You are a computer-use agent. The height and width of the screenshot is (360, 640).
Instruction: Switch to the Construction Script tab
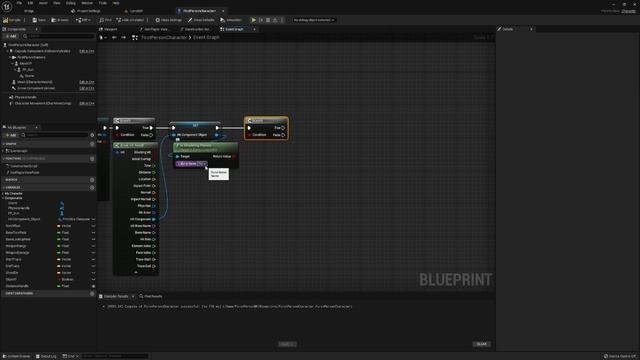click(x=195, y=29)
